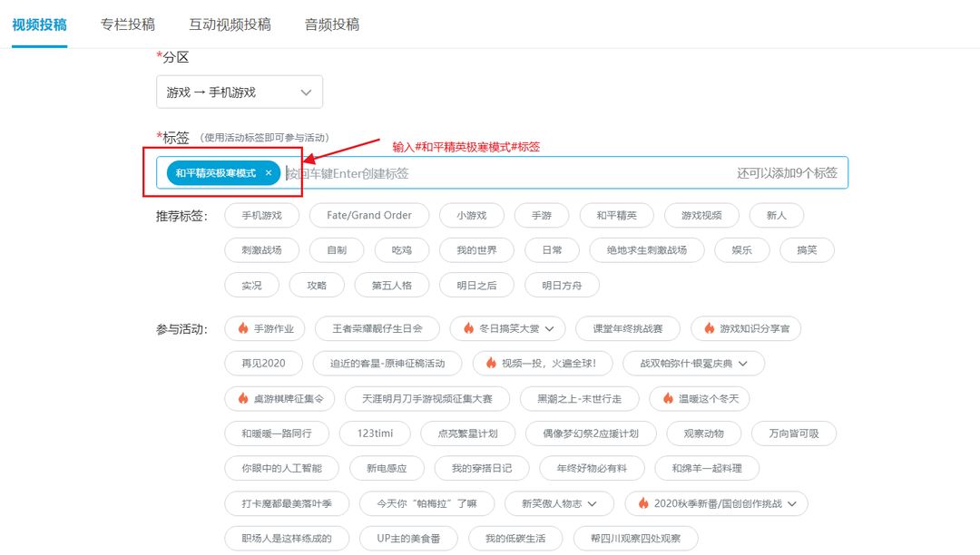Viewport: 980px width, 555px height.
Task: Choose the 点亮繁星计划 activity
Action: coord(468,433)
